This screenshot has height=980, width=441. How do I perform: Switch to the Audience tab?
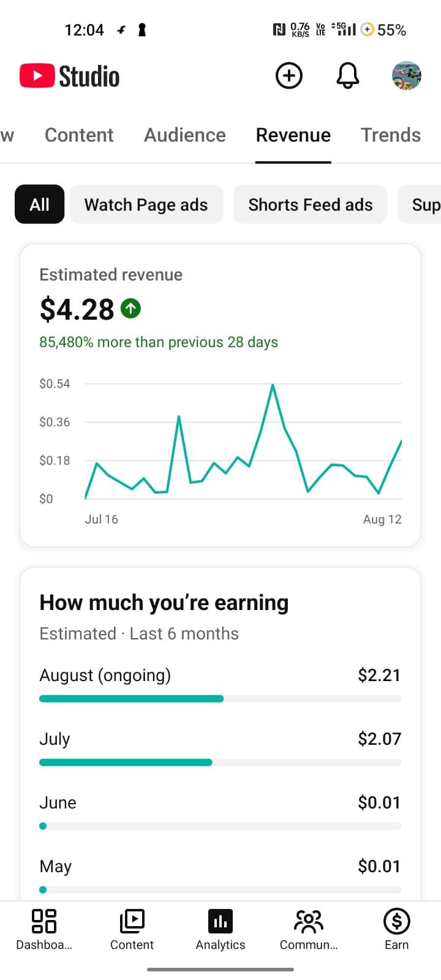click(185, 135)
